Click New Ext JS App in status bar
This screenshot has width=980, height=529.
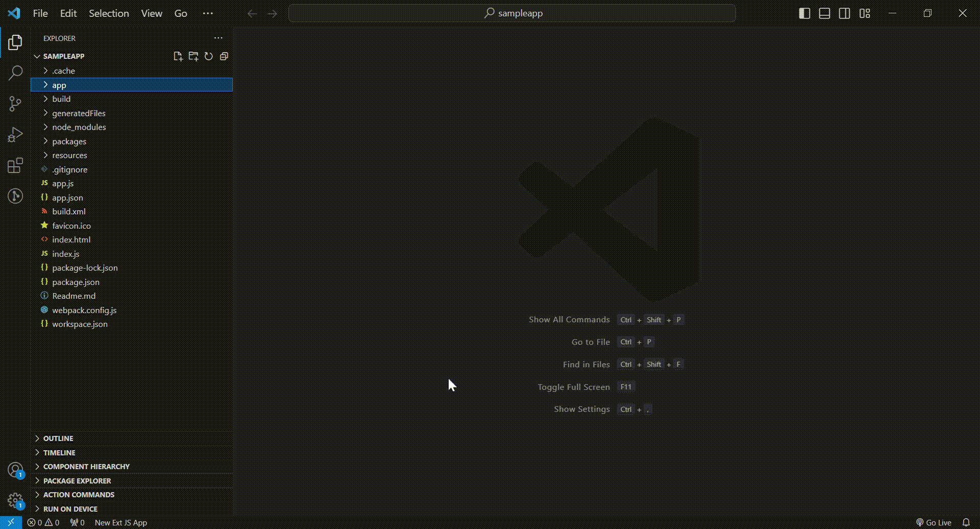click(120, 522)
